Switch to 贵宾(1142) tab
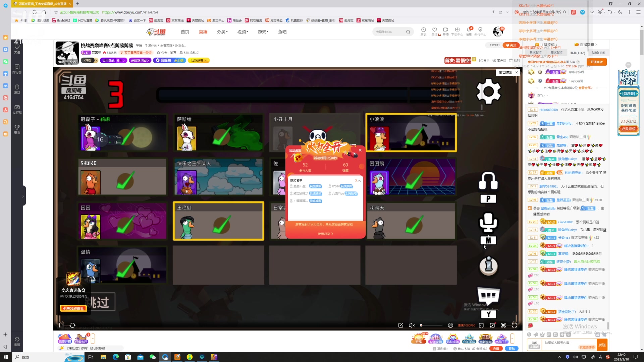This screenshot has height=362, width=644. (x=578, y=53)
